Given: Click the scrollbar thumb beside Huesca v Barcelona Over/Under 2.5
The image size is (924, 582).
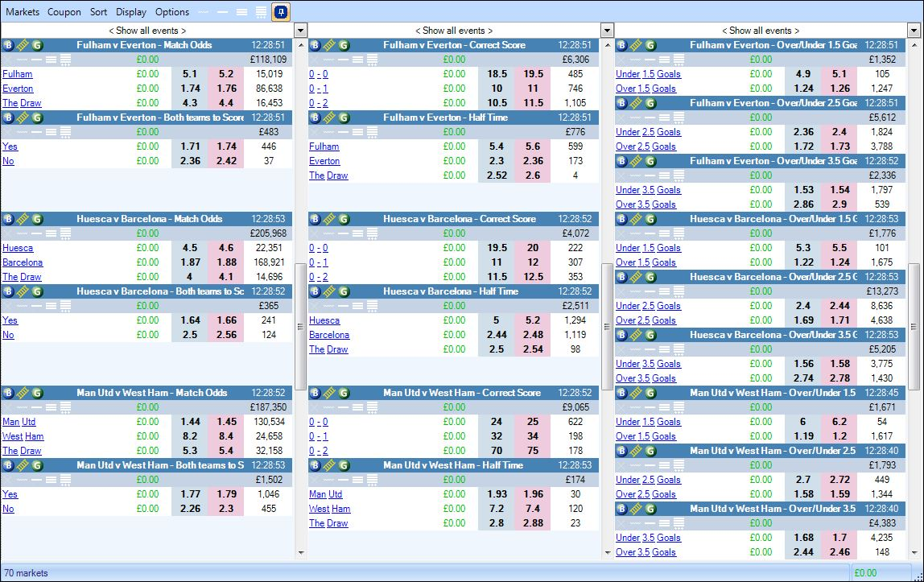Looking at the screenshot, I should 914,326.
